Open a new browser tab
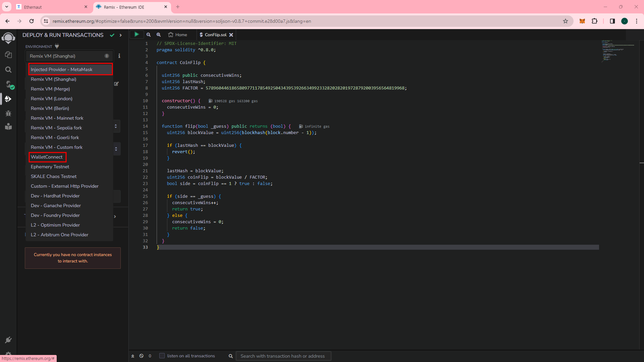Image resolution: width=644 pixels, height=362 pixels. click(178, 7)
